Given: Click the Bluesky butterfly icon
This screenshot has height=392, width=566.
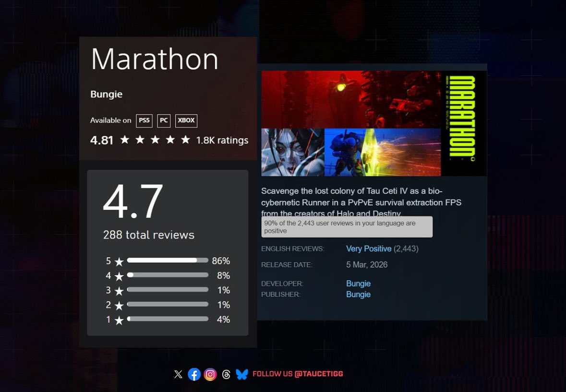Looking at the screenshot, I should click(242, 374).
